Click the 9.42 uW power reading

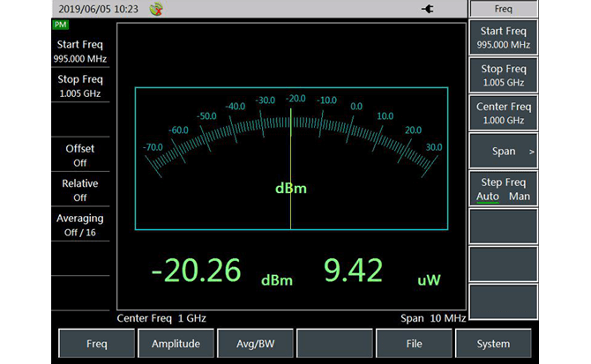[353, 271]
